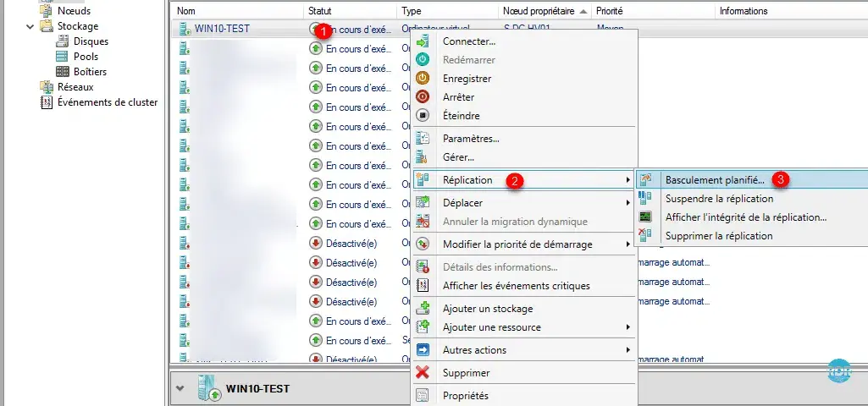Click the WIN10-TEST title in details pane
This screenshot has height=406, width=868.
[x=257, y=388]
